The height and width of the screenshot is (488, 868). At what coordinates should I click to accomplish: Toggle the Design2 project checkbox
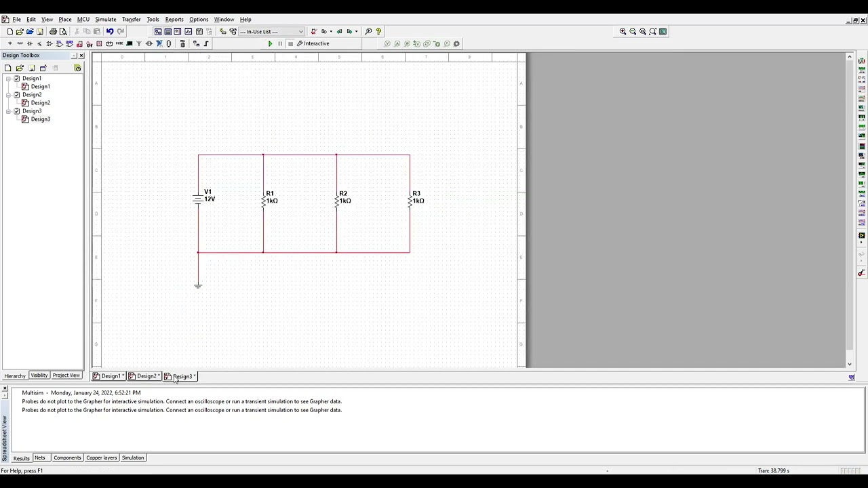(17, 95)
